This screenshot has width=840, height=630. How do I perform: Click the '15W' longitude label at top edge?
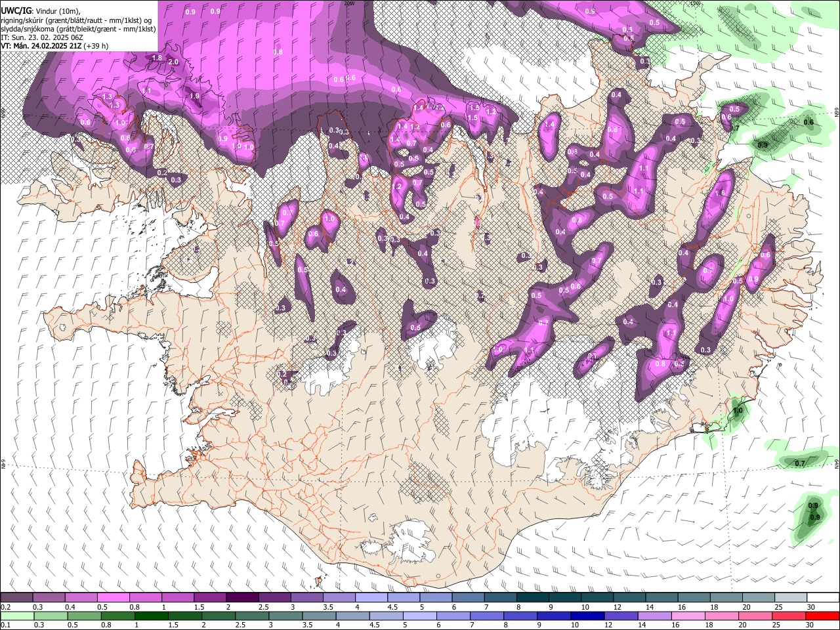(696, 3)
